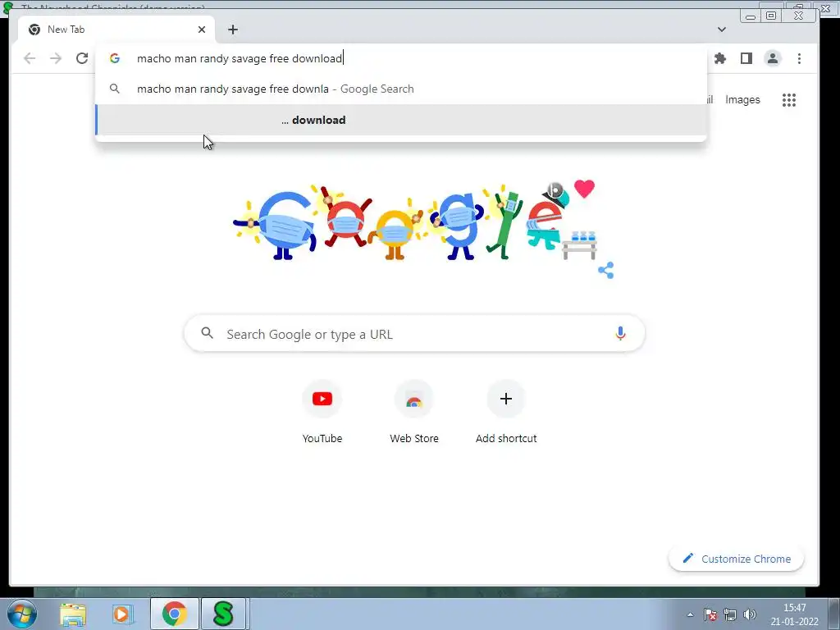
Task: Expand the tab search chevron
Action: click(722, 30)
